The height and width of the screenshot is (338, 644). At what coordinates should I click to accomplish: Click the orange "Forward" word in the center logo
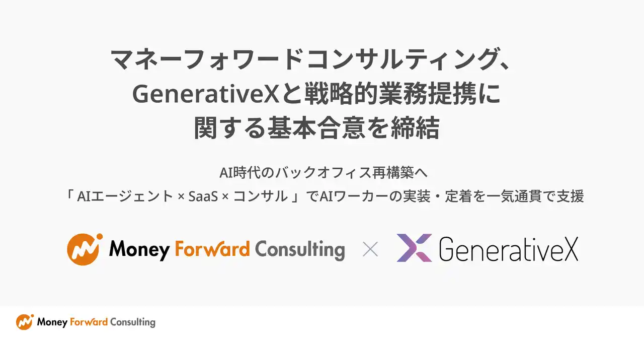(x=212, y=249)
